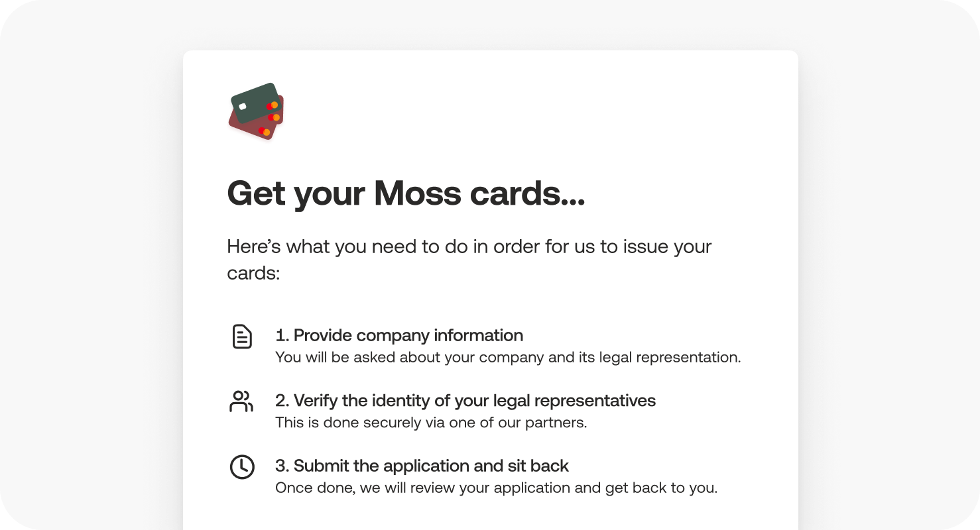
Task: Click the gray background left of the panel
Action: coord(93,265)
